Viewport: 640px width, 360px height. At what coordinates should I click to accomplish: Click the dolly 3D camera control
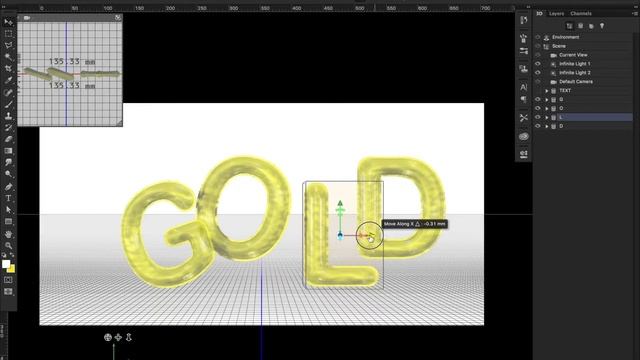tap(129, 337)
